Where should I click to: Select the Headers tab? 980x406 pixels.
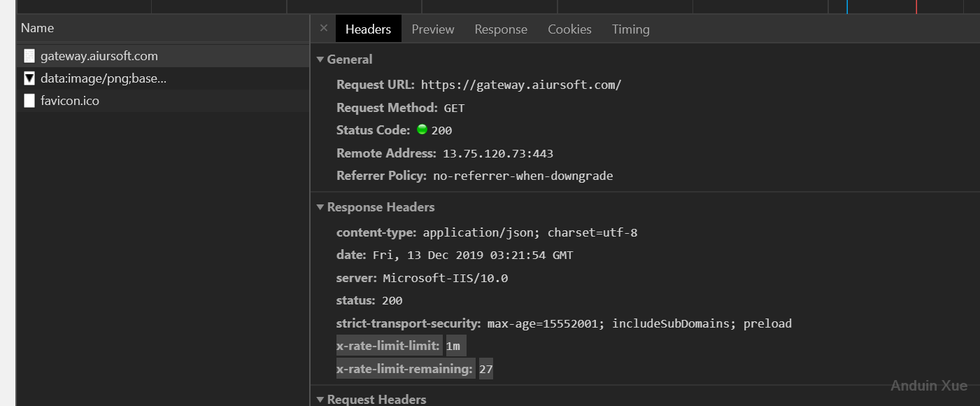(x=368, y=29)
